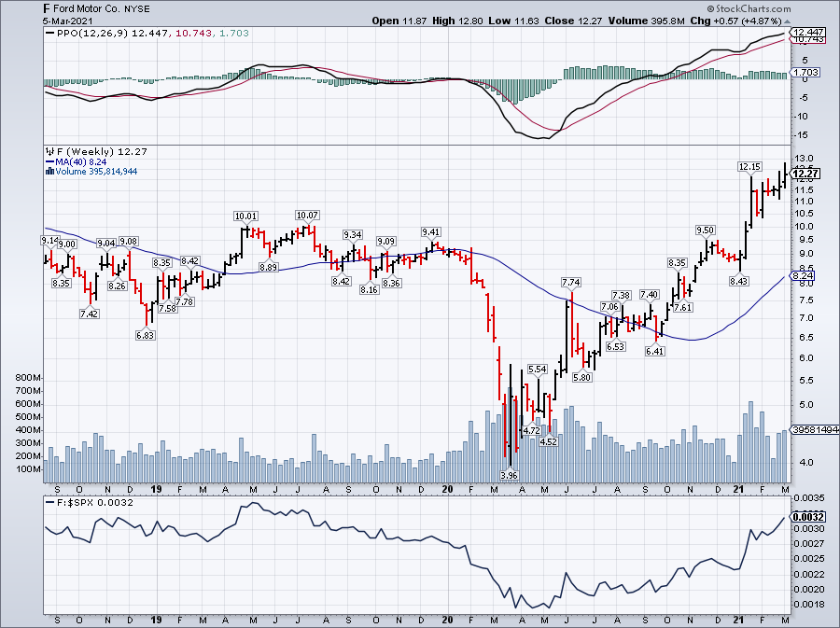Click the 0.0032 relative strength axis tag
Viewport: 840px width, 628px height.
(808, 517)
